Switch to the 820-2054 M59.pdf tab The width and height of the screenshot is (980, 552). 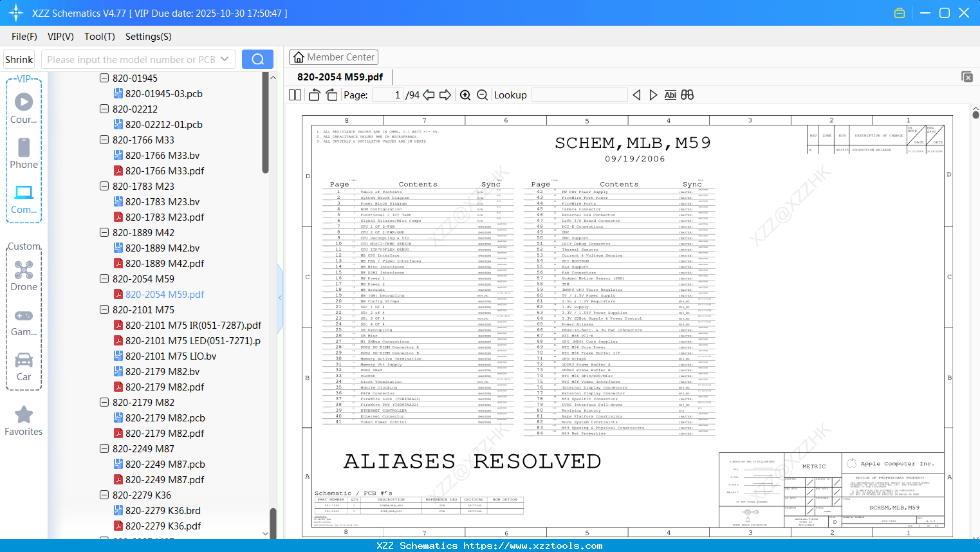340,77
